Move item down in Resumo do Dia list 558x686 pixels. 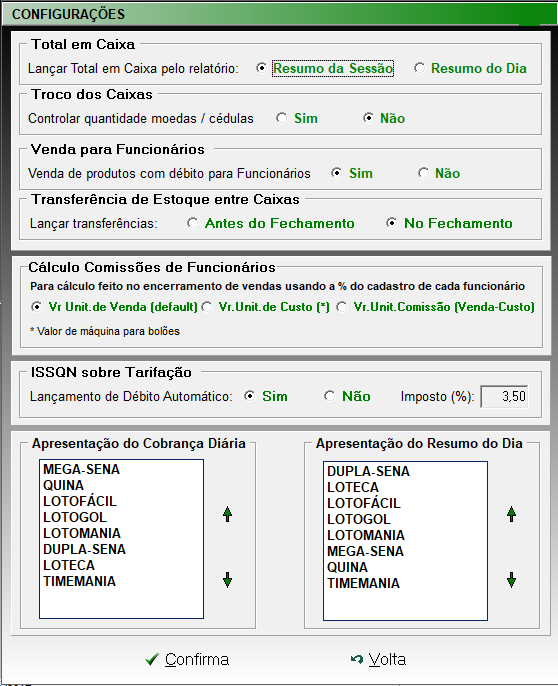[511, 580]
